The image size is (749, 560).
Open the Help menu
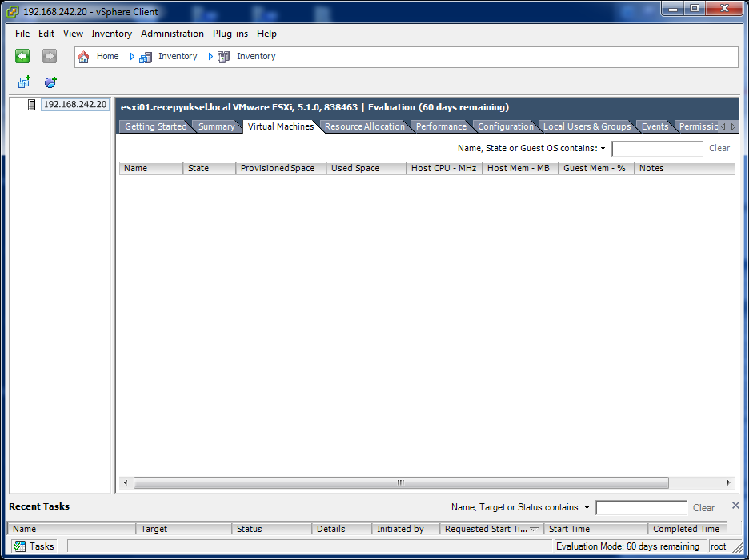[266, 34]
